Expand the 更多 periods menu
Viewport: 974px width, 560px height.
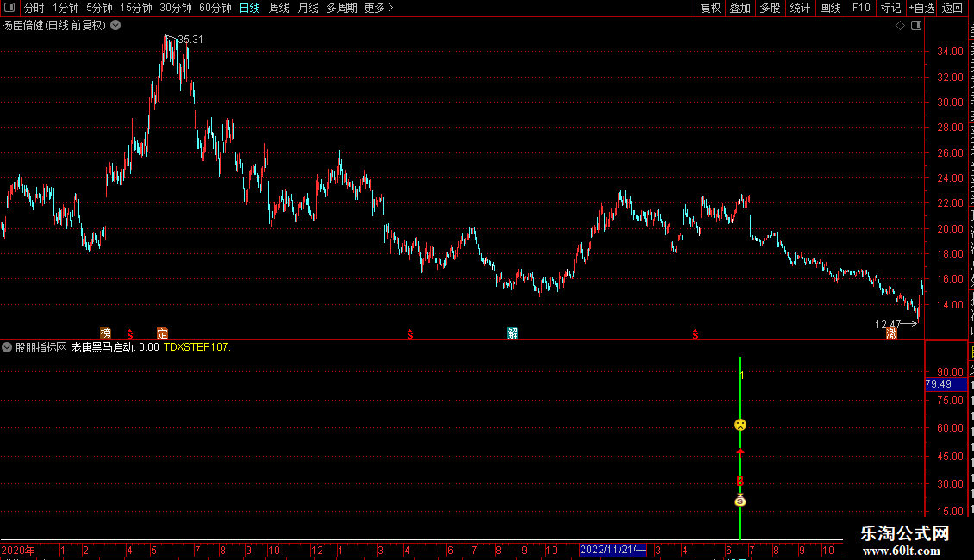coord(378,8)
